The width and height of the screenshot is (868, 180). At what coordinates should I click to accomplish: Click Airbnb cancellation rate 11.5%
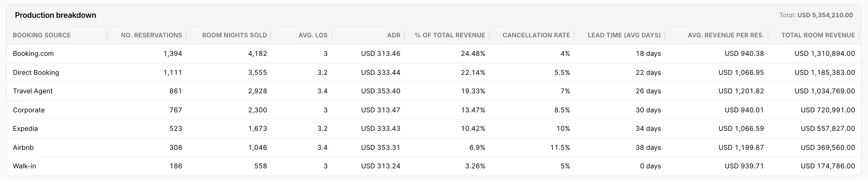tap(560, 148)
